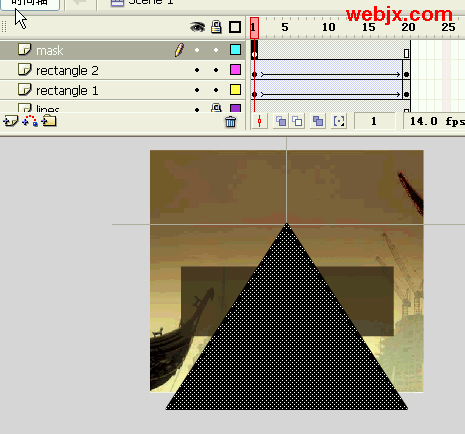465x434 pixels.
Task: Click the Scene 1 clapper icon
Action: pos(117,3)
